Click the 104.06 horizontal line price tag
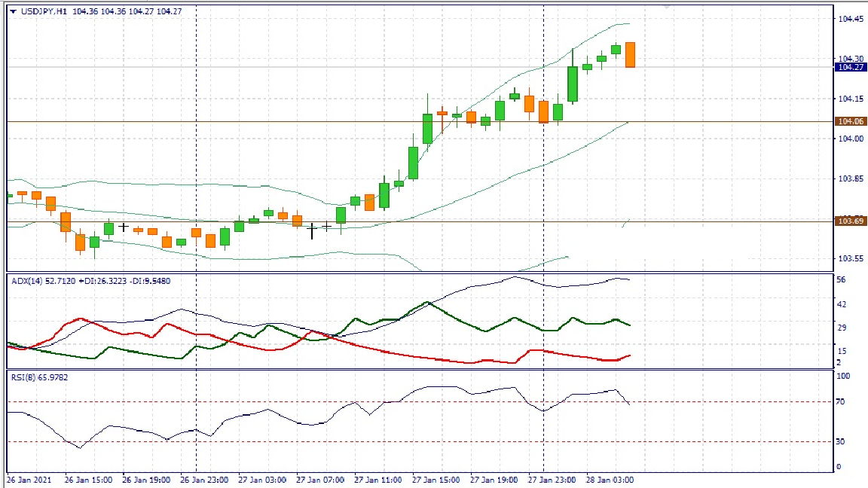The width and height of the screenshot is (868, 488). (850, 121)
